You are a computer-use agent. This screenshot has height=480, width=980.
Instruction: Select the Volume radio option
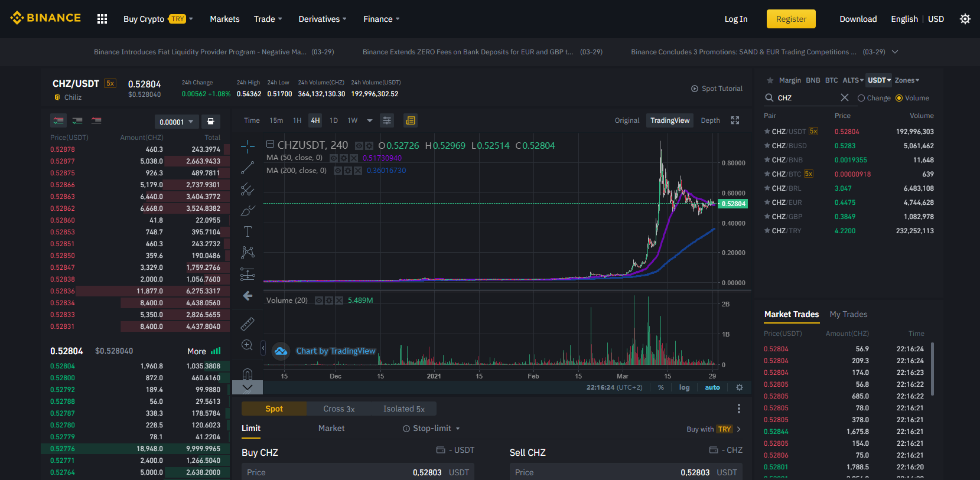click(x=913, y=98)
